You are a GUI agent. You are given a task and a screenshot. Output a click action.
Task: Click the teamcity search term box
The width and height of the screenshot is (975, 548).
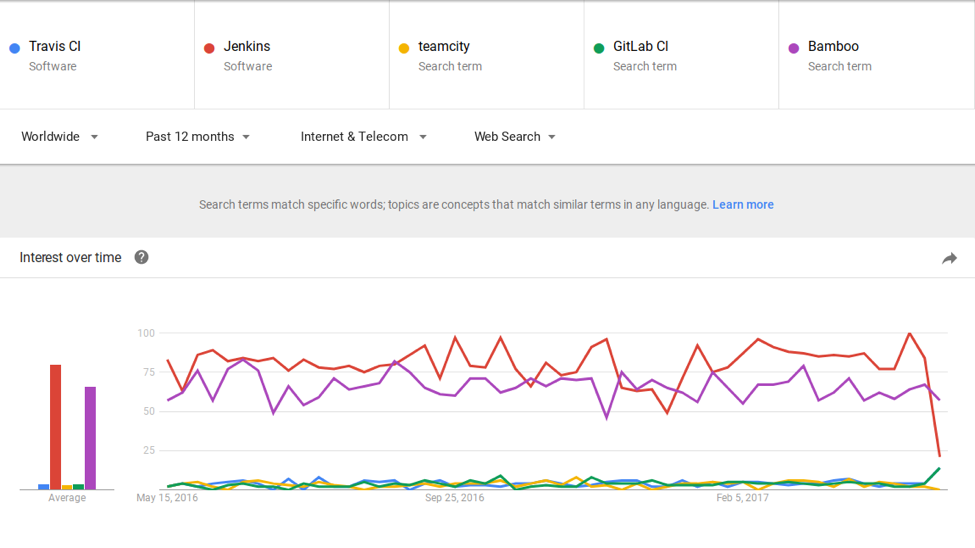tap(487, 55)
